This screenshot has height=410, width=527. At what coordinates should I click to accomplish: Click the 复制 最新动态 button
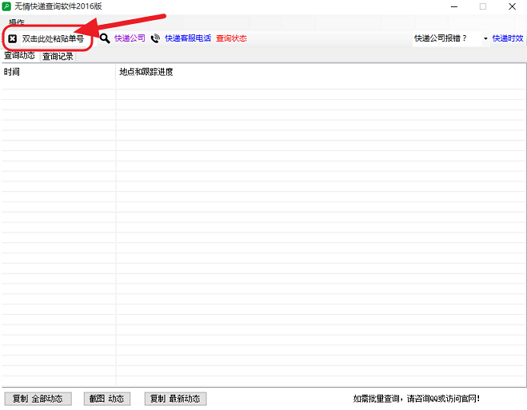pyautogui.click(x=175, y=399)
